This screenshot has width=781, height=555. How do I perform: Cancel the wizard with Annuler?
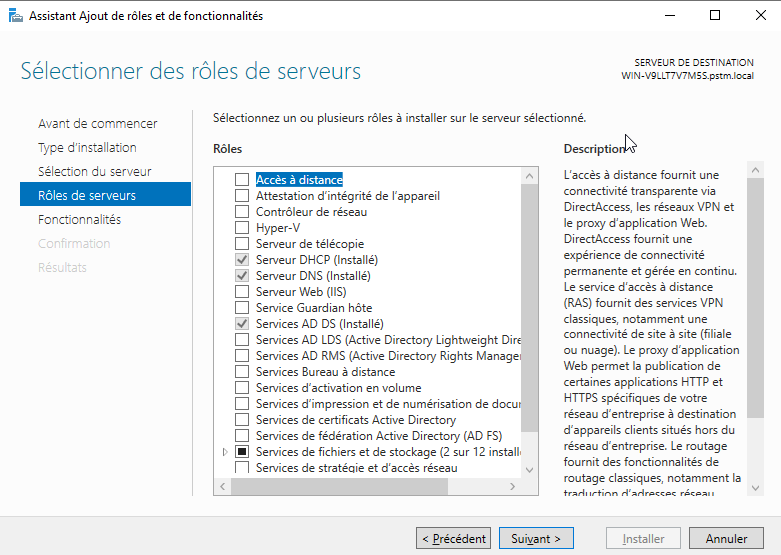click(x=726, y=539)
